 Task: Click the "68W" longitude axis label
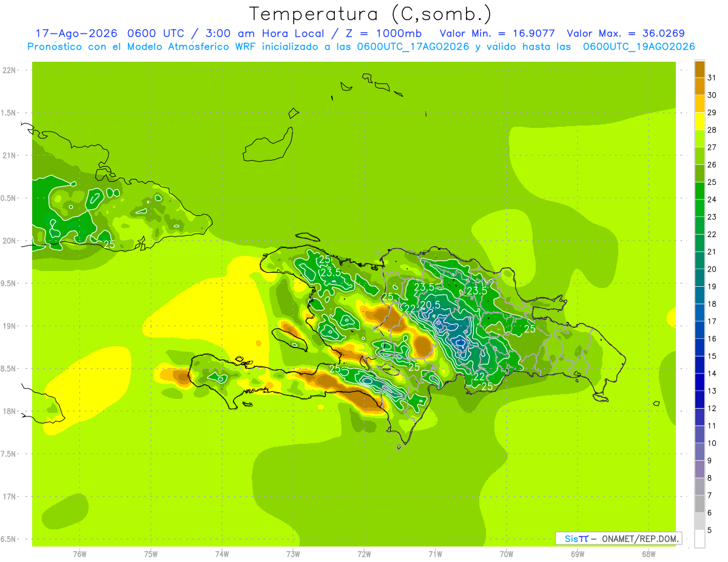649,554
